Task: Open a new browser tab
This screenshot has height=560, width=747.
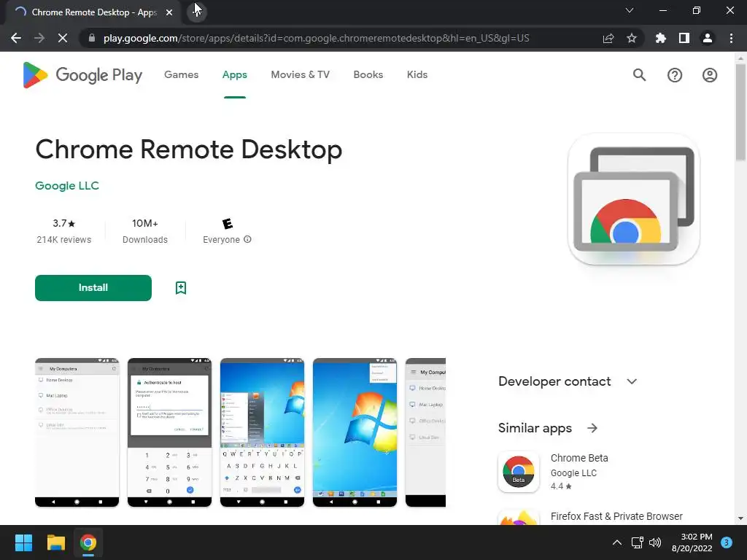Action: click(197, 12)
